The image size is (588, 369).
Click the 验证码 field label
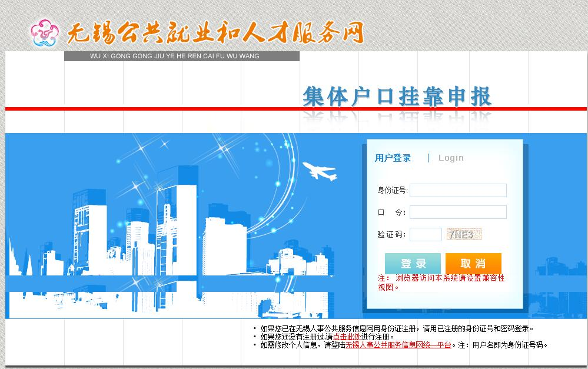391,235
